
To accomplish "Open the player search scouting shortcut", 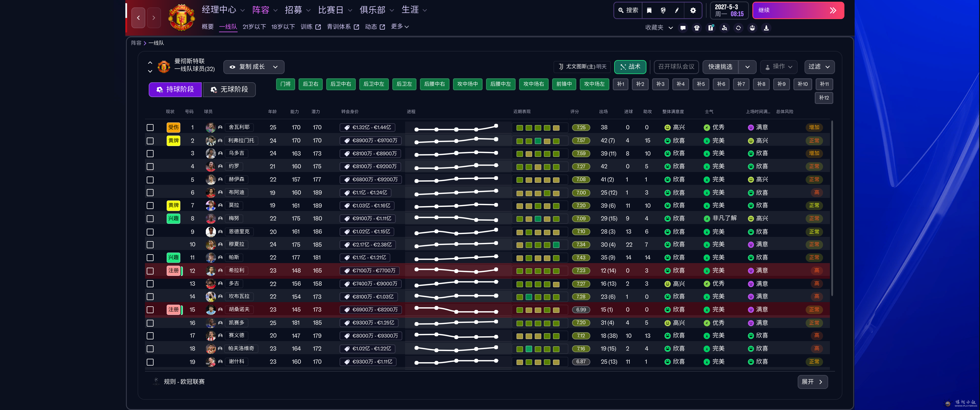I will 724,28.
